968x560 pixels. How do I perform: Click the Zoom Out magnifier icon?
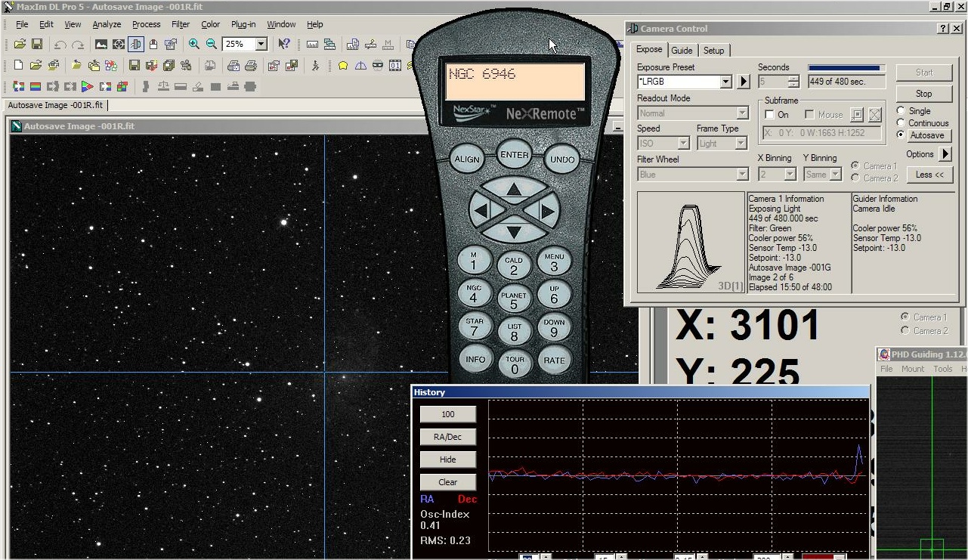pos(212,45)
